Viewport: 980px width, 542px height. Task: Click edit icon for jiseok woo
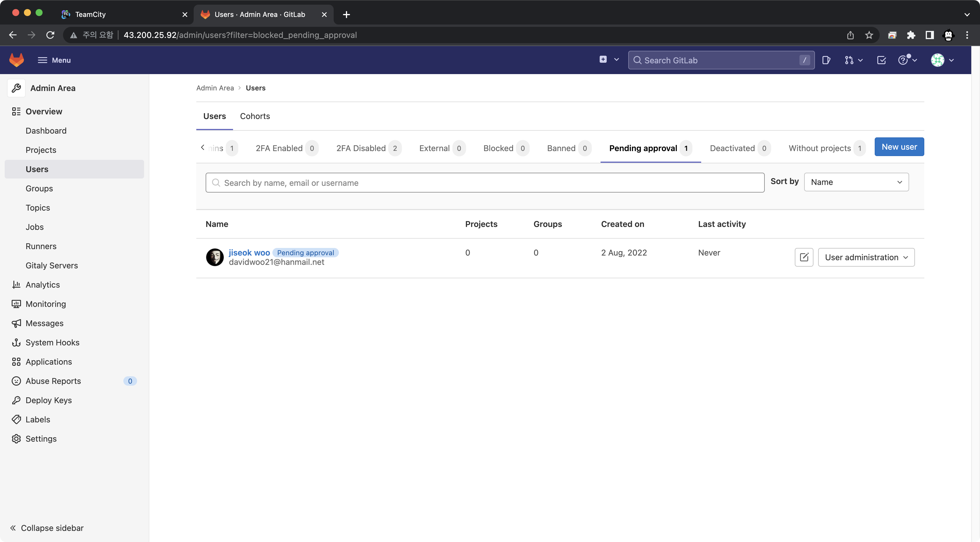804,257
